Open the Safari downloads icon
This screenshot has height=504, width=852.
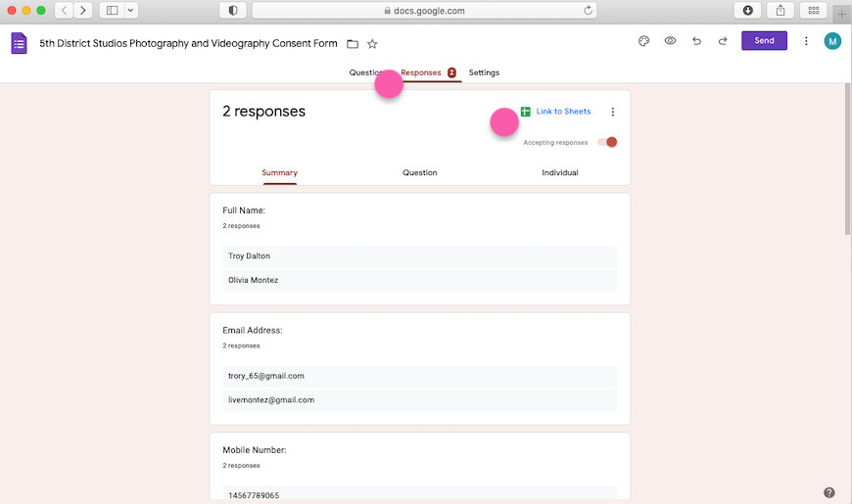[x=748, y=11]
